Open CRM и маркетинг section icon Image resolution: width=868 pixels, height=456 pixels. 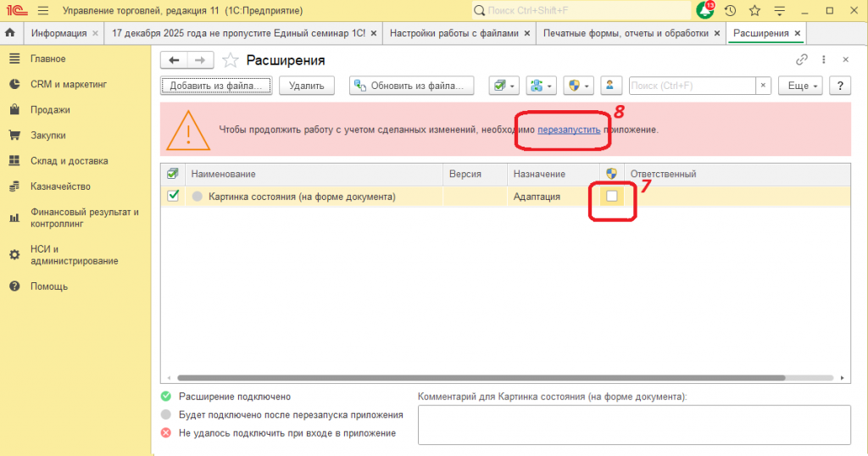point(14,84)
